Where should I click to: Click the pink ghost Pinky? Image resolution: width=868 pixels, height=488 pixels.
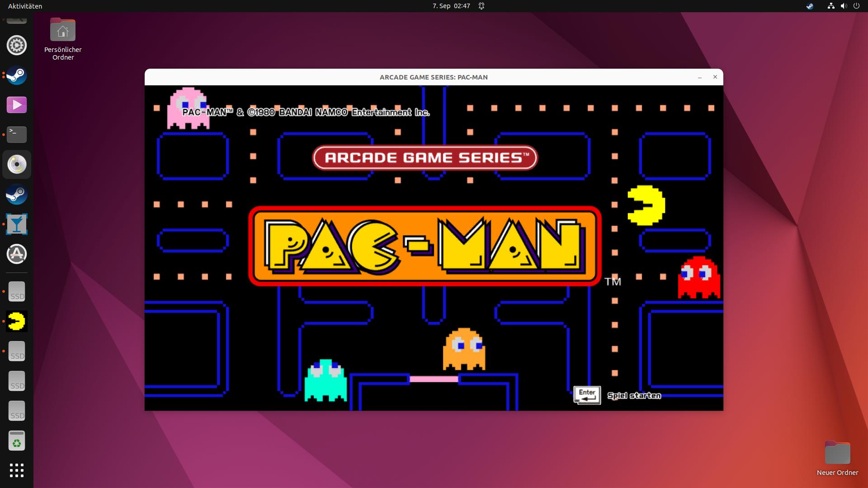point(189,108)
